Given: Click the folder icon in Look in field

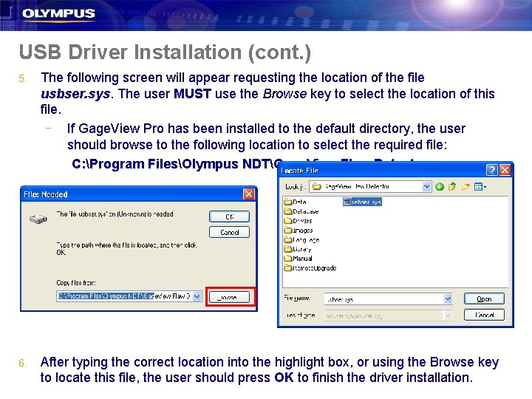Looking at the screenshot, I should 316,186.
